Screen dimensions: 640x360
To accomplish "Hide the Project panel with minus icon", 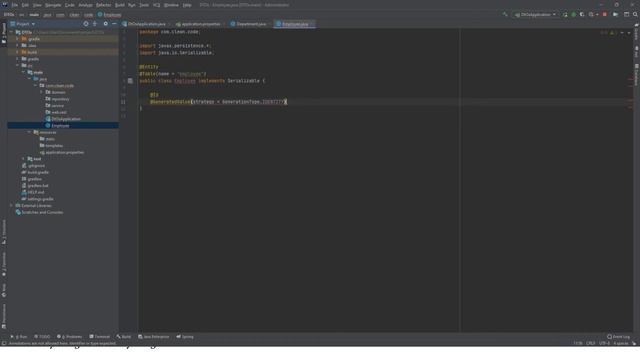I will (x=114, y=24).
